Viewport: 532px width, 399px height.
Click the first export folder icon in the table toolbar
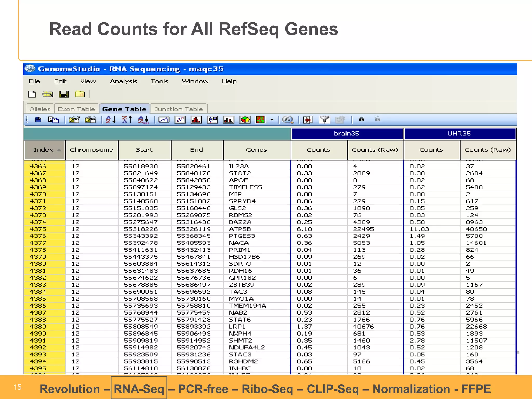click(x=74, y=119)
